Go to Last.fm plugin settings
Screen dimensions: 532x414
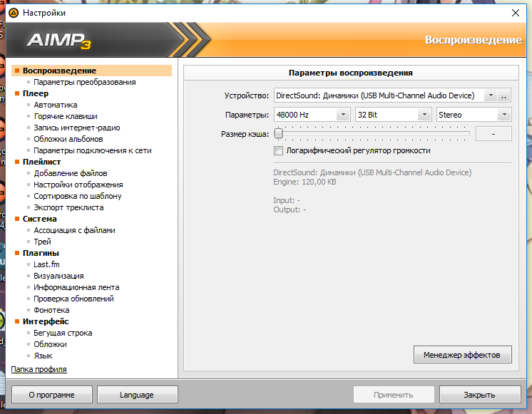click(x=46, y=264)
